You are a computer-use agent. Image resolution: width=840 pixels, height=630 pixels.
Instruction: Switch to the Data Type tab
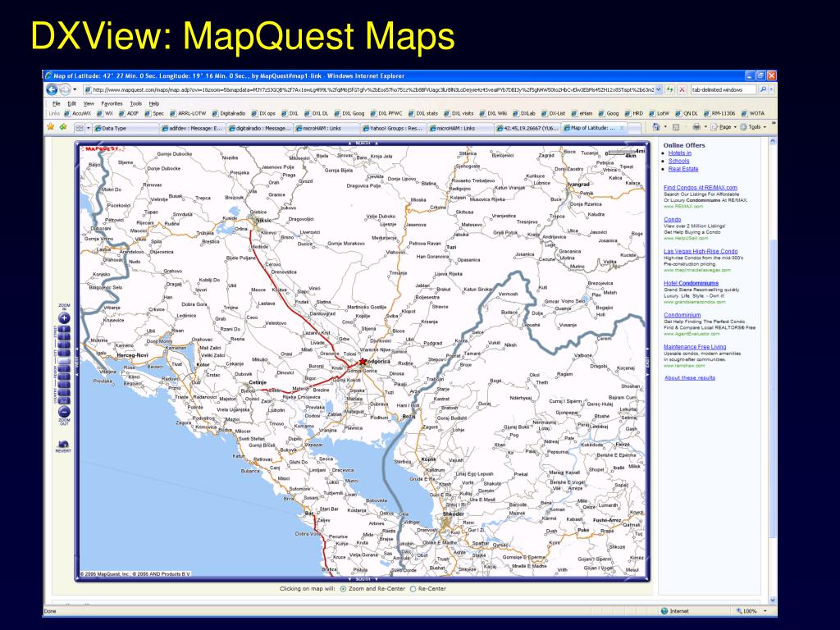click(x=126, y=129)
